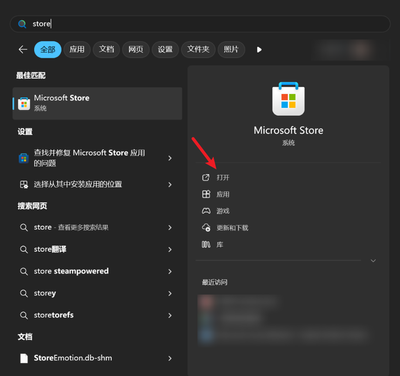
Task: Open web suggestion 'store steampowered'
Action: click(97, 271)
